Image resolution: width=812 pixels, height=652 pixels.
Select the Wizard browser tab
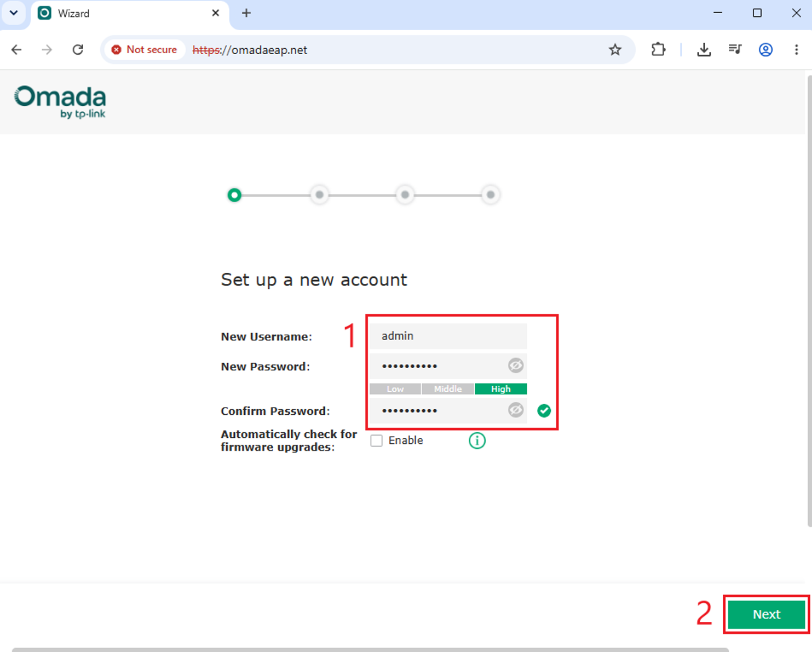coord(129,14)
